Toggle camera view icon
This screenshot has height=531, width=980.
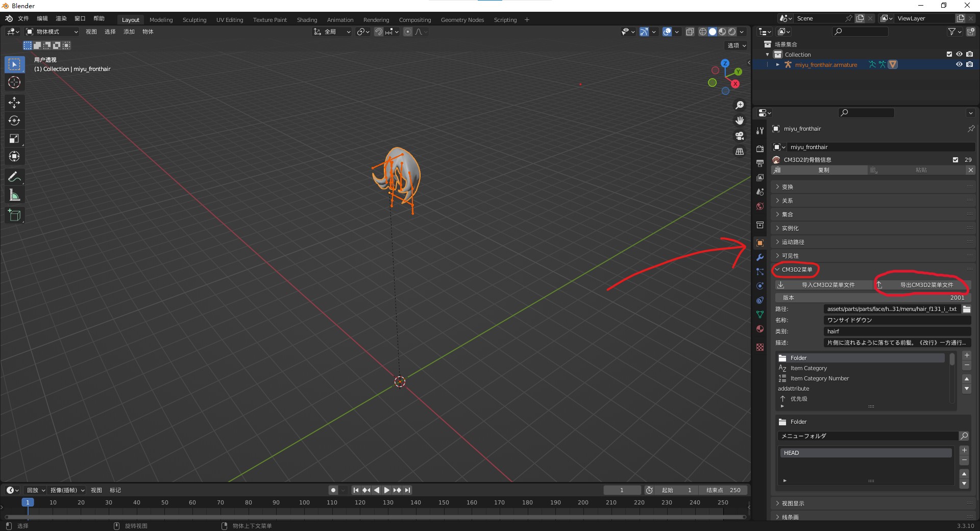click(739, 136)
